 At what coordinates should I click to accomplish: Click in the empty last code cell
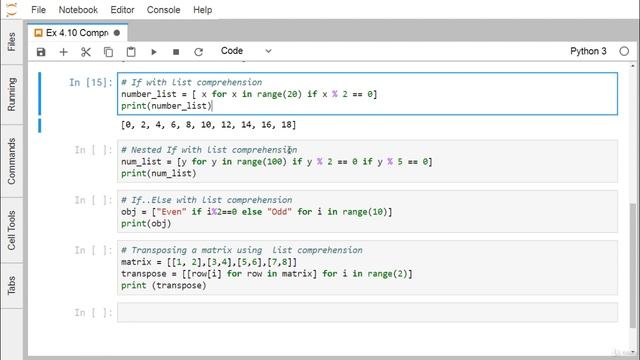click(x=367, y=312)
